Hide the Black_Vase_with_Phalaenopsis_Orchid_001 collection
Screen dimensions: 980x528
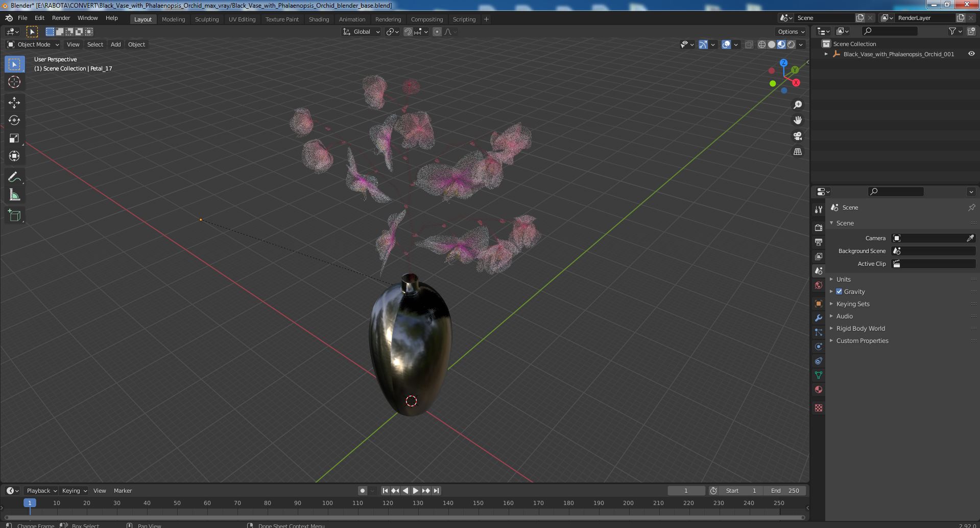coord(971,54)
